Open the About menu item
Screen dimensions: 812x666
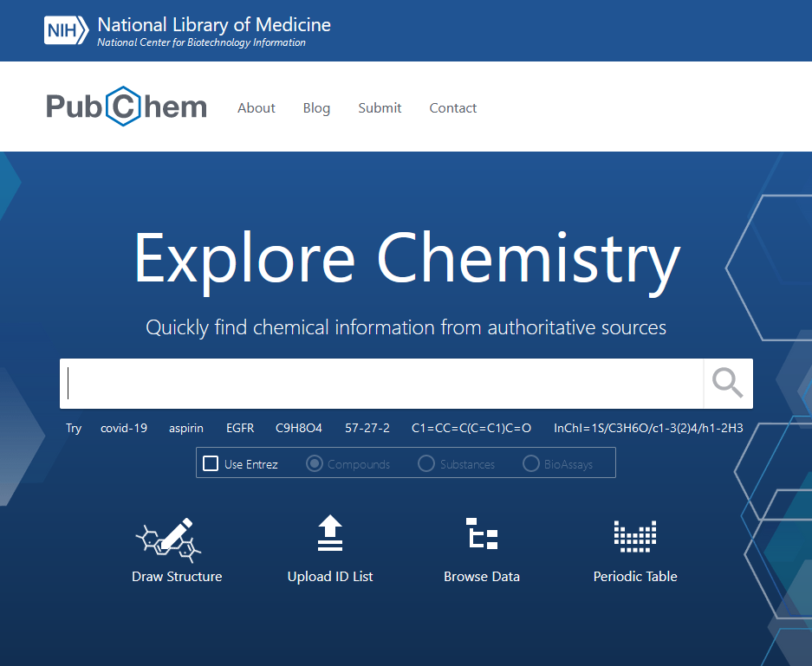(x=257, y=108)
